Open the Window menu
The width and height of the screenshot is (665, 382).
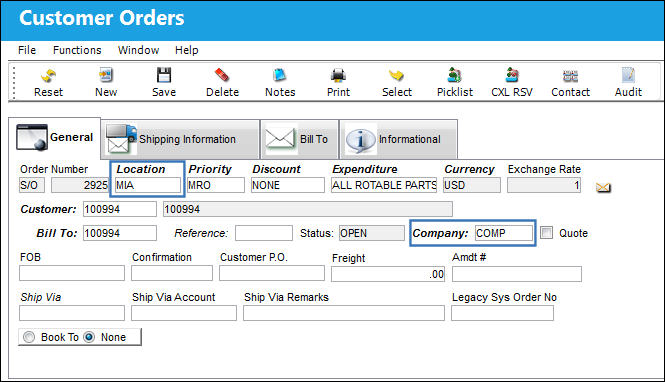[138, 50]
